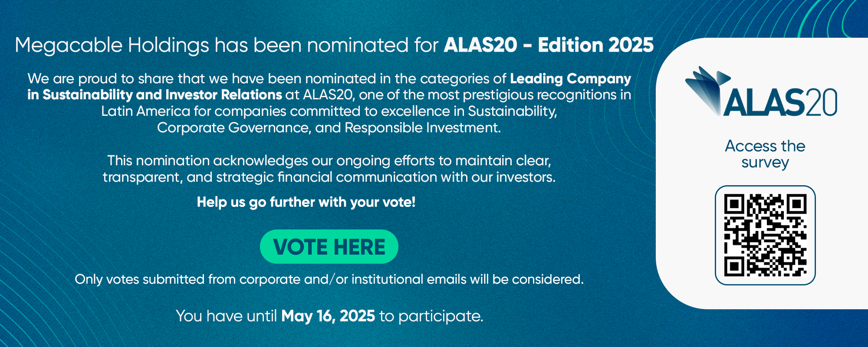This screenshot has height=347, width=868.
Task: Click the green VOTE HERE button
Action: click(329, 246)
